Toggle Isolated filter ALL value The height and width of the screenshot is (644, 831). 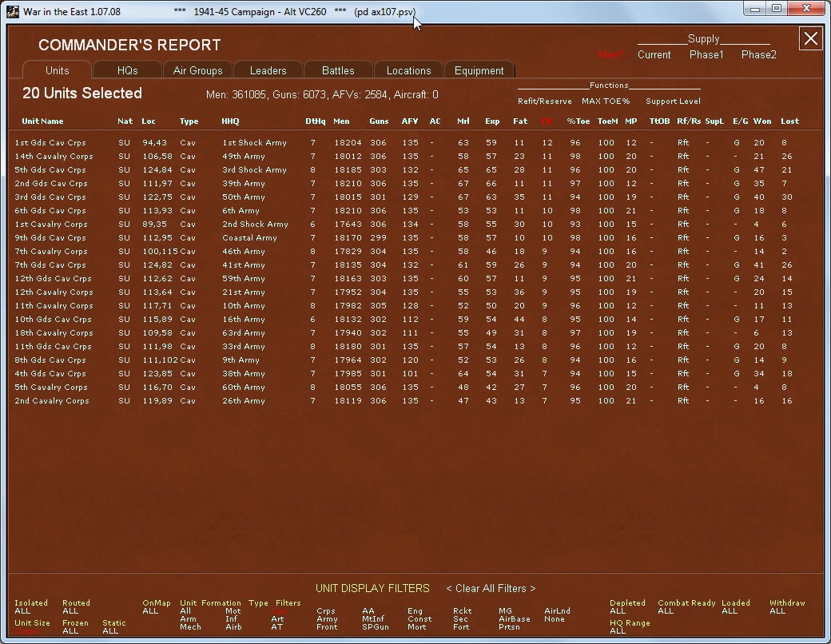pyautogui.click(x=22, y=611)
